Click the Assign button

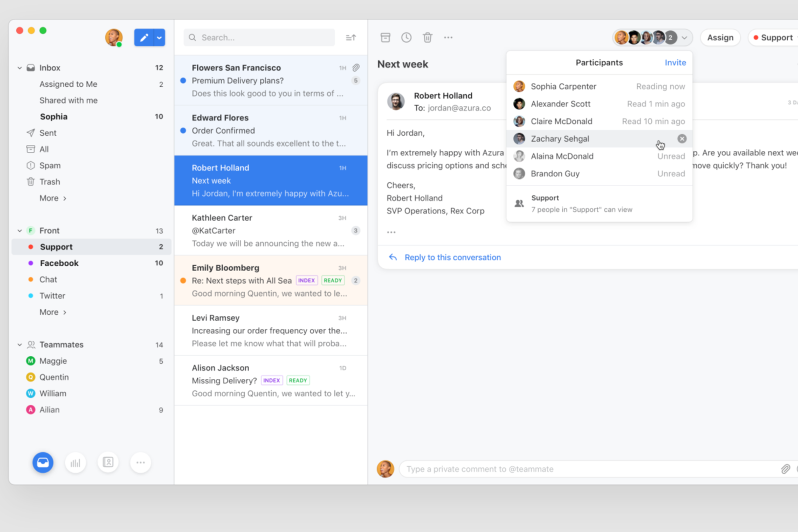click(x=720, y=37)
